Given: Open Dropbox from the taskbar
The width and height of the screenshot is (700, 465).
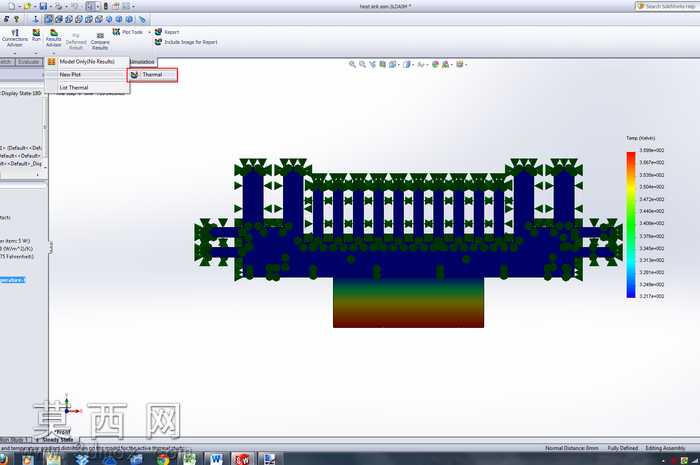Looking at the screenshot, I should pos(82,459).
